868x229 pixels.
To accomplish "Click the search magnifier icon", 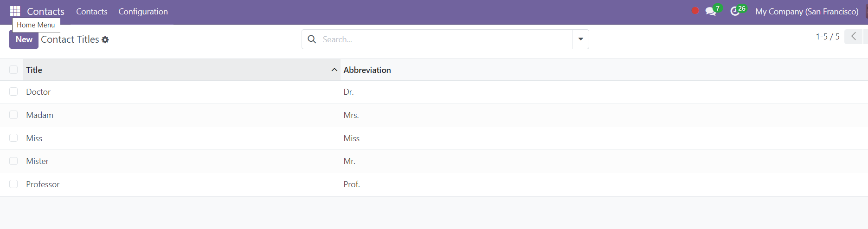I will (x=312, y=39).
